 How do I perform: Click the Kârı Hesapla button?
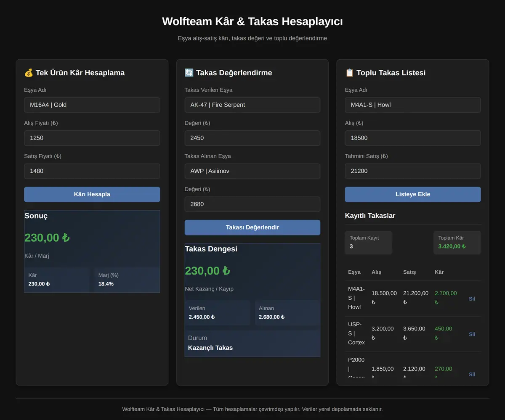tap(92, 194)
